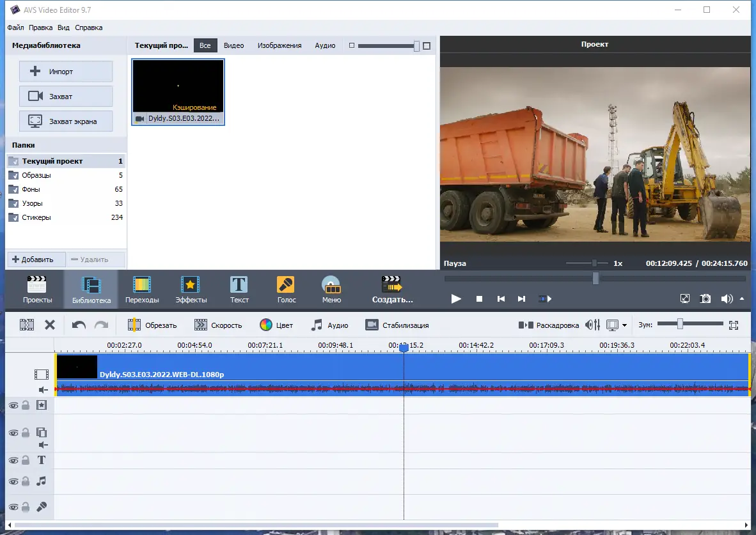The height and width of the screenshot is (535, 756).
Task: Select the Стикеры folder in the list
Action: [36, 217]
